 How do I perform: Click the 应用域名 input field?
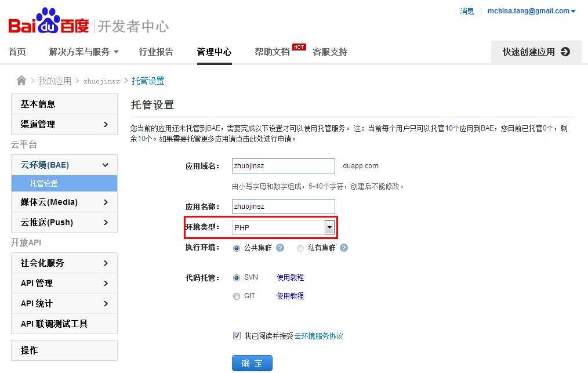283,166
